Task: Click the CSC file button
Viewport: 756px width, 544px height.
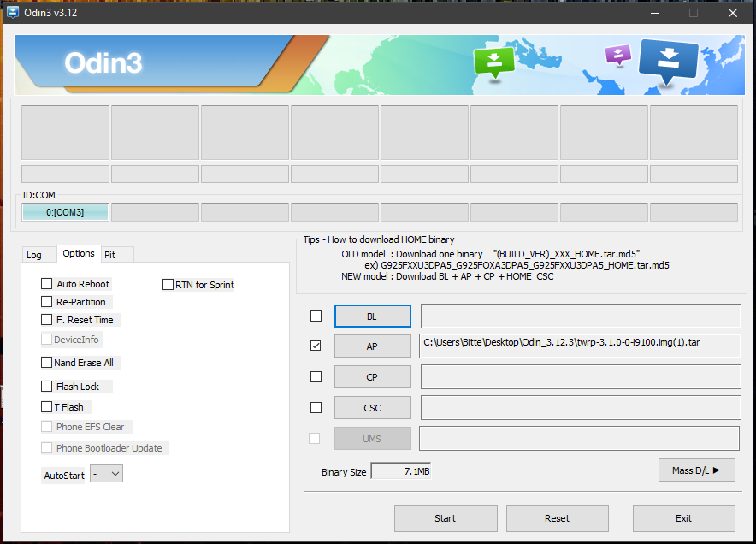Action: [x=373, y=408]
